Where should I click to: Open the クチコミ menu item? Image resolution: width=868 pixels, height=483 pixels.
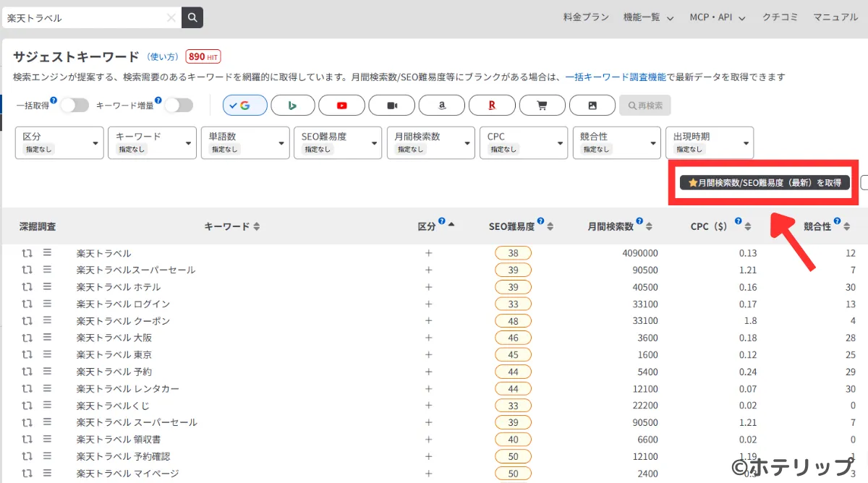(779, 17)
